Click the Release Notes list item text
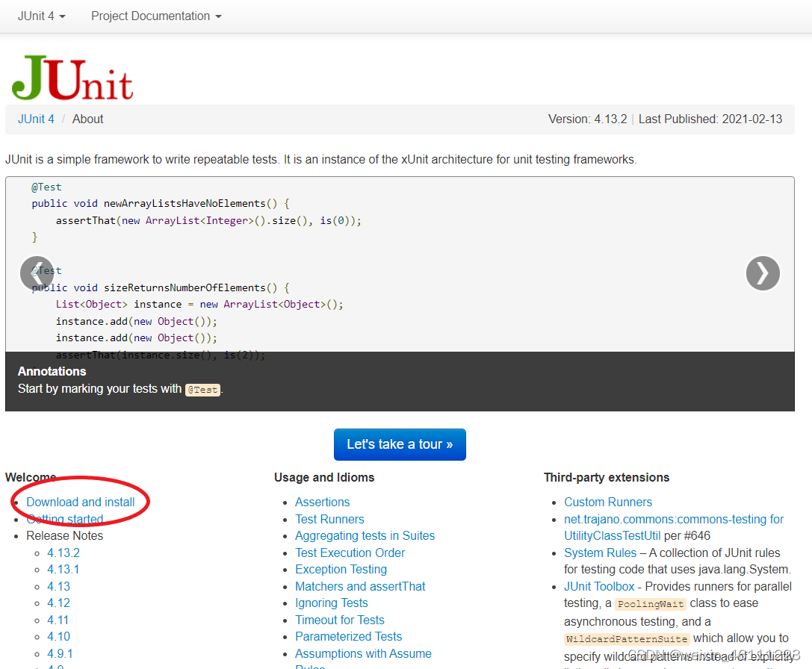This screenshot has height=669, width=812. click(x=65, y=535)
